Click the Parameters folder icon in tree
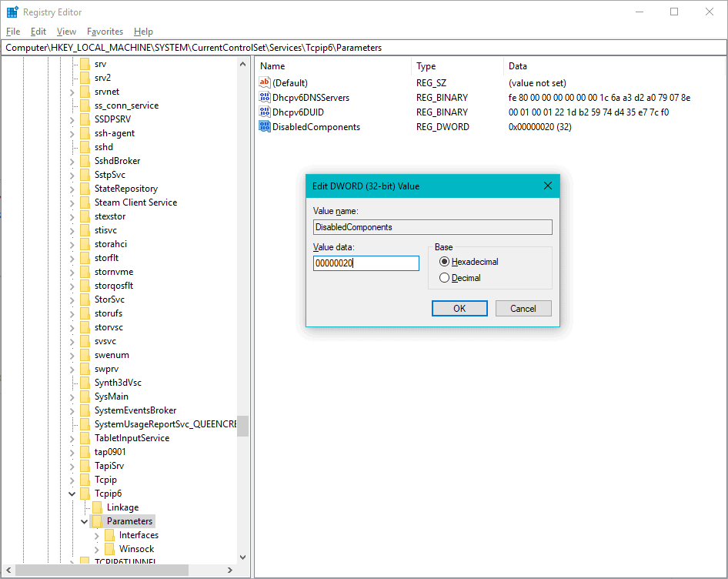 [x=97, y=521]
